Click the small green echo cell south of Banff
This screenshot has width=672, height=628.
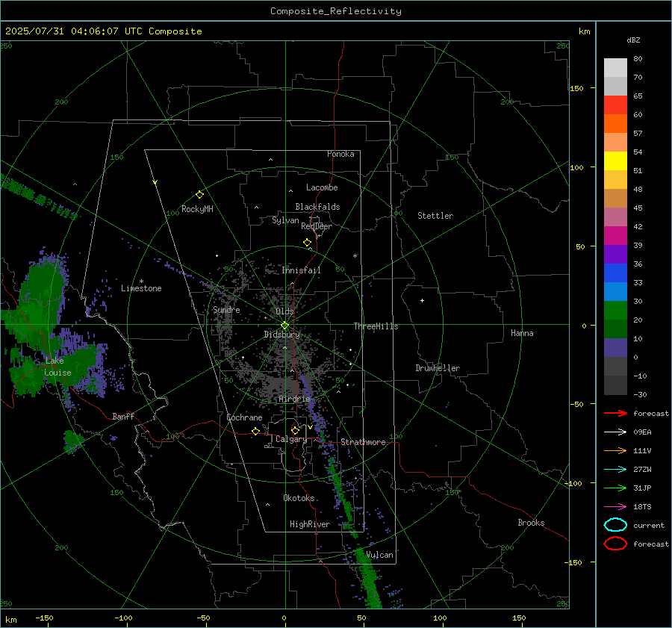(73, 441)
